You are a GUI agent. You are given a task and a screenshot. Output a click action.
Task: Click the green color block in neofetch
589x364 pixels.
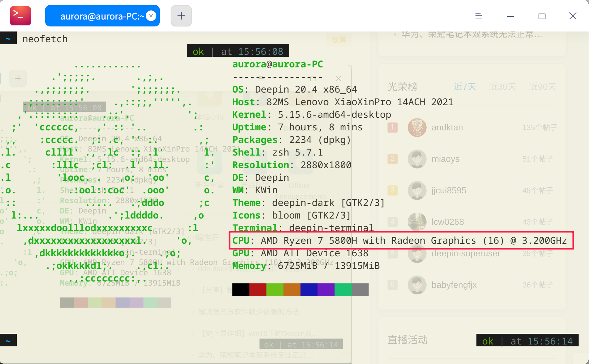coord(275,290)
